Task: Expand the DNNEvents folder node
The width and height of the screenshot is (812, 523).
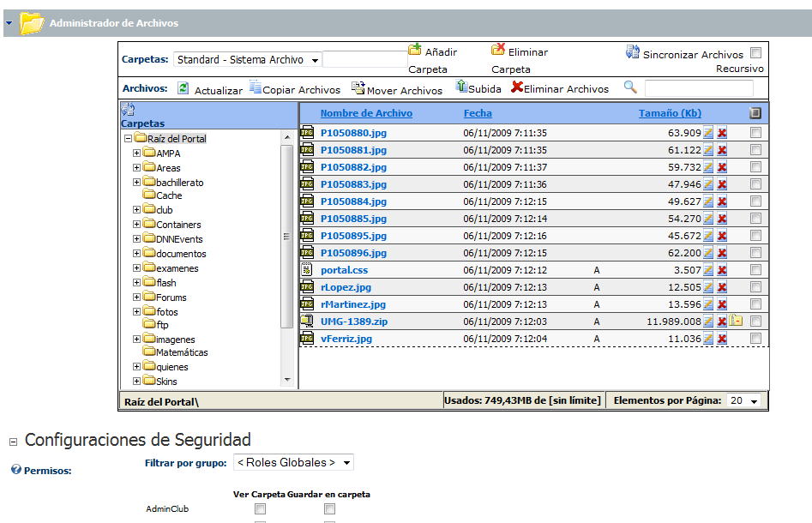Action: tap(136, 238)
